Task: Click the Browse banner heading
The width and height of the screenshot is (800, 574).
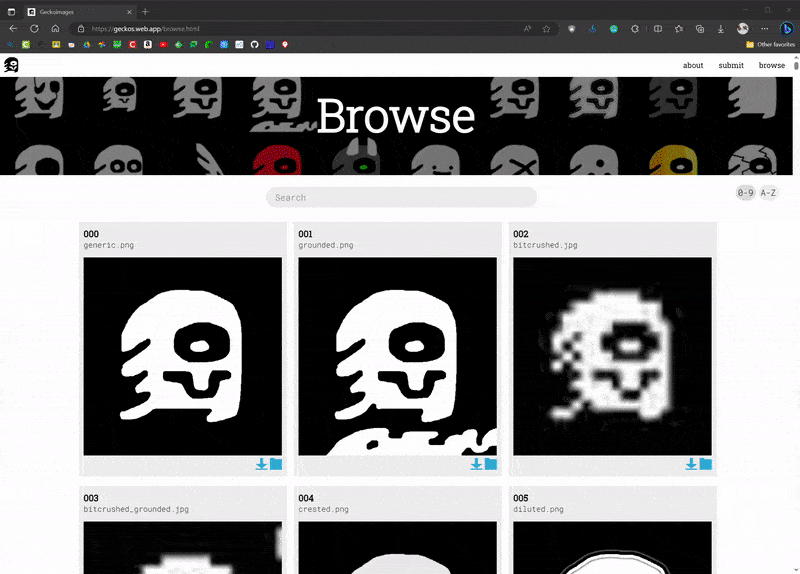Action: (x=396, y=116)
